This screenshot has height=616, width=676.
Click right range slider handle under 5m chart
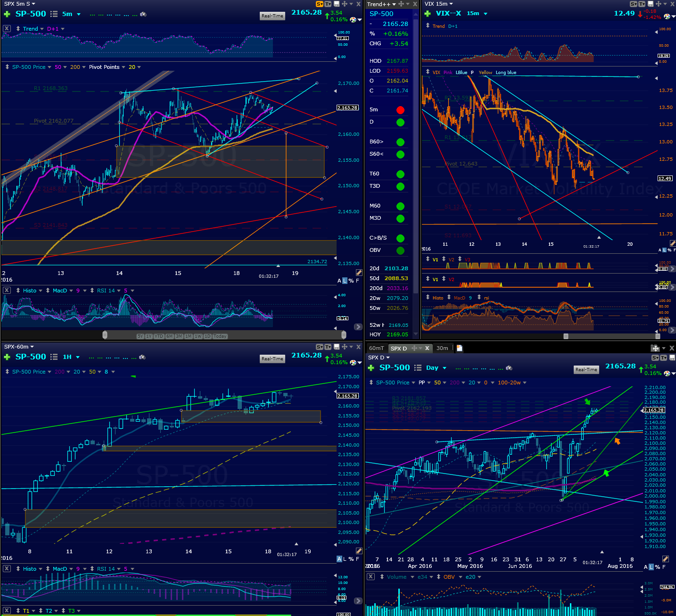coord(344,335)
